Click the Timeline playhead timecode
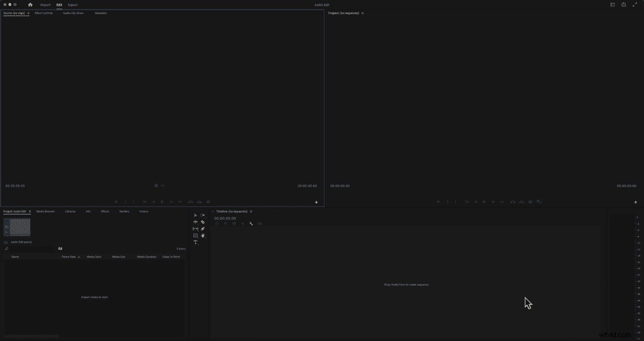Viewport: 644px width, 341px height. click(225, 218)
